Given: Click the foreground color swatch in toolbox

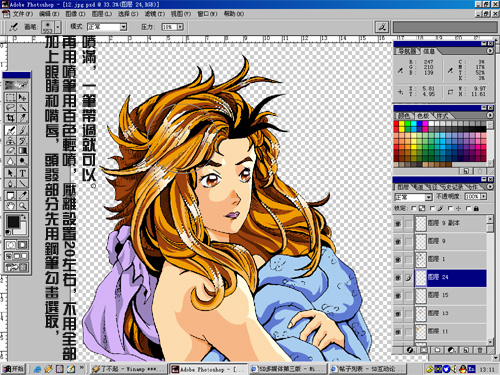Looking at the screenshot, I should tap(13, 222).
